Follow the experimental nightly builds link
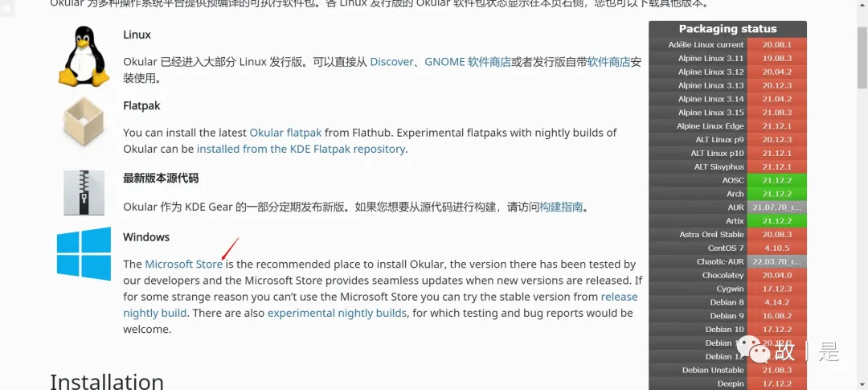Image resolution: width=868 pixels, height=390 pixels. [338, 313]
